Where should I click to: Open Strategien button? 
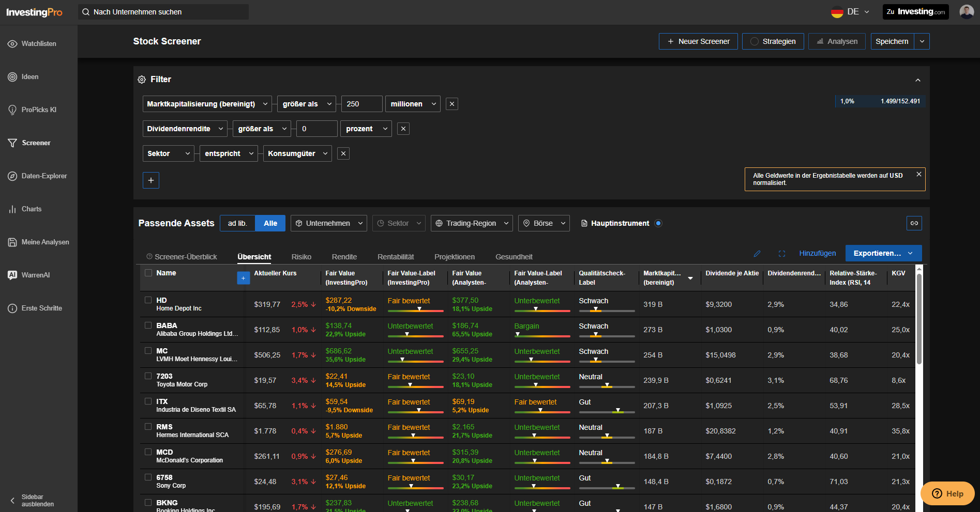[773, 41]
